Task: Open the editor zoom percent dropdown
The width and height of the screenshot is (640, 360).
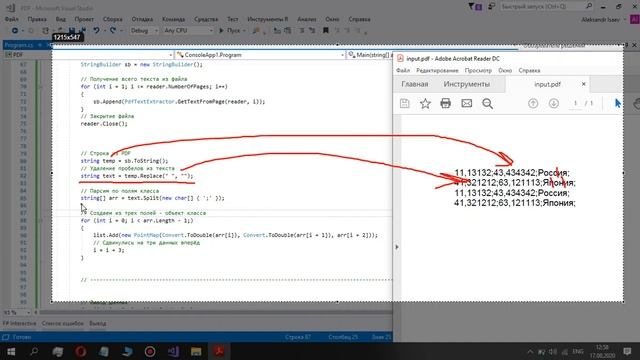Action: [x=17, y=312]
